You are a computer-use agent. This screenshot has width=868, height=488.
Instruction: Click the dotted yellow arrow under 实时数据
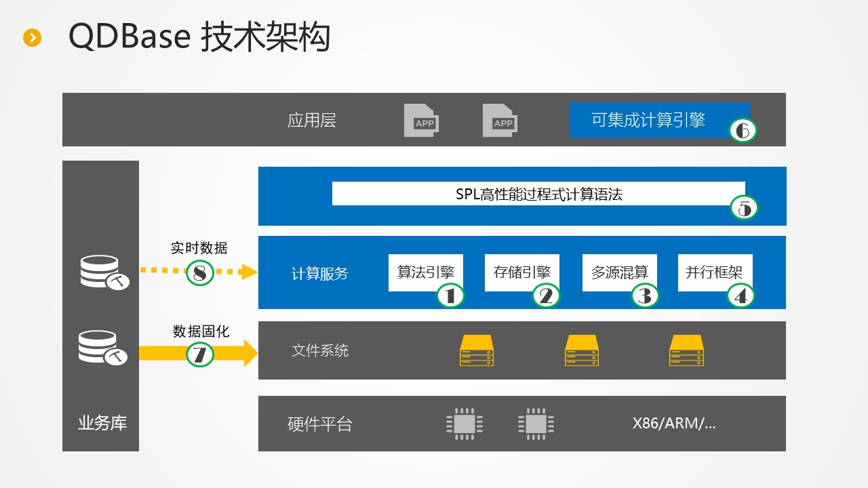[199, 272]
